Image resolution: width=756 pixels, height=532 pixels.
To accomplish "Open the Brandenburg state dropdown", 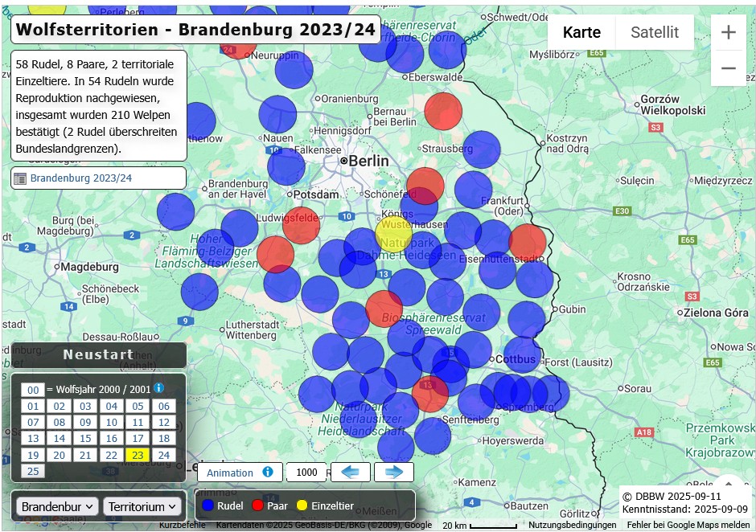I will pyautogui.click(x=57, y=506).
